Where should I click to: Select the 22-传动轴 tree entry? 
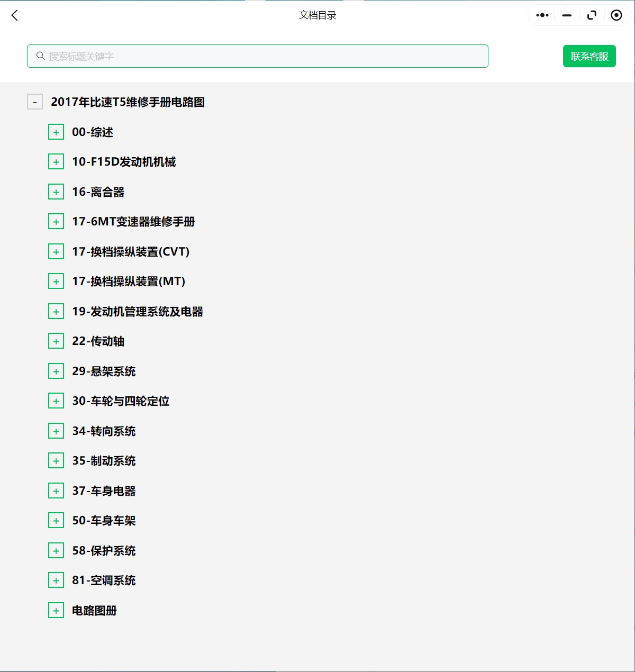point(98,341)
